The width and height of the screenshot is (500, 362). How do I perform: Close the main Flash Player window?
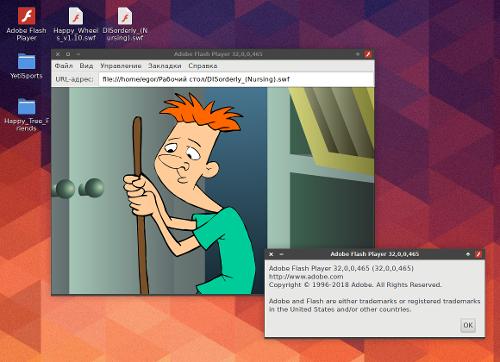58,54
